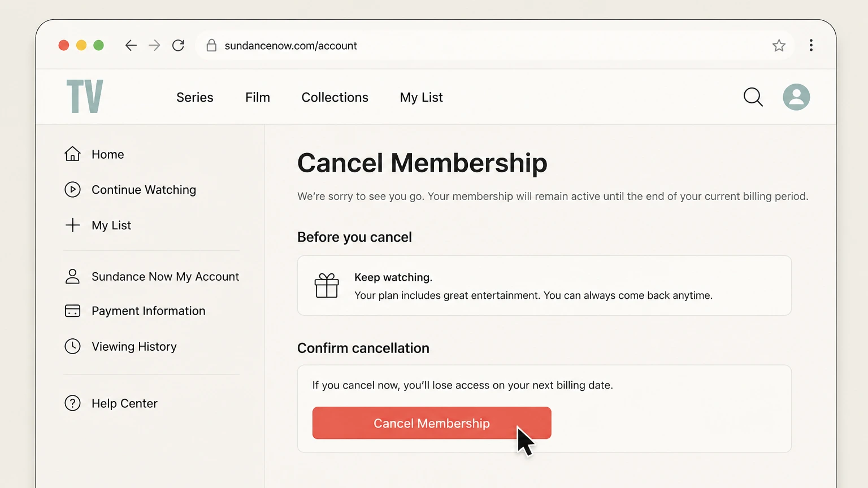
Task: Reload the page with the refresh icon
Action: click(x=178, y=46)
